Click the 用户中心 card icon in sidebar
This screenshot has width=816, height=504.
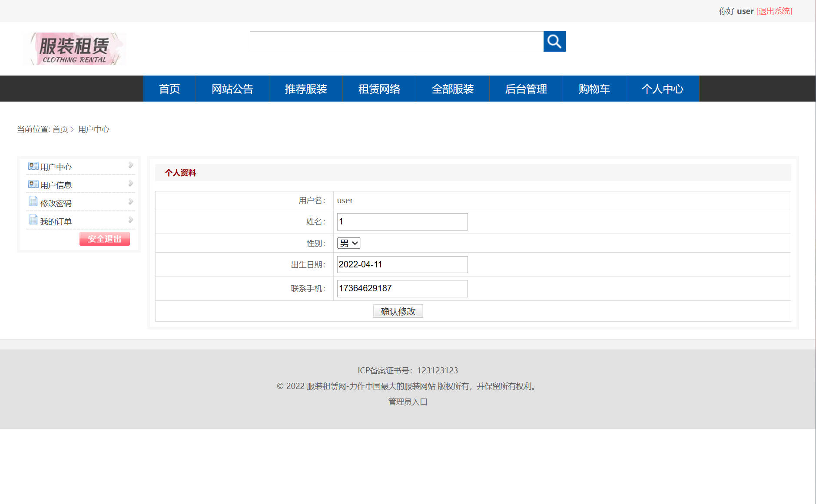33,165
